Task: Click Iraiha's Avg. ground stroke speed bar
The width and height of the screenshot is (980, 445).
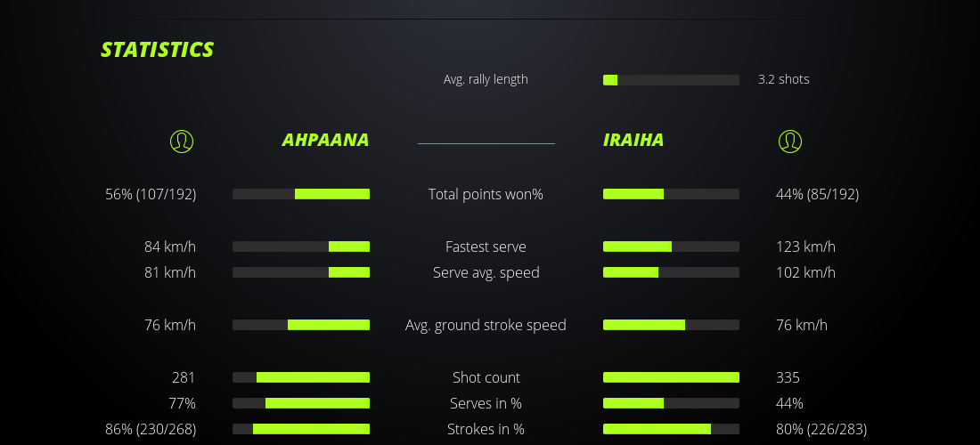Action: click(671, 325)
